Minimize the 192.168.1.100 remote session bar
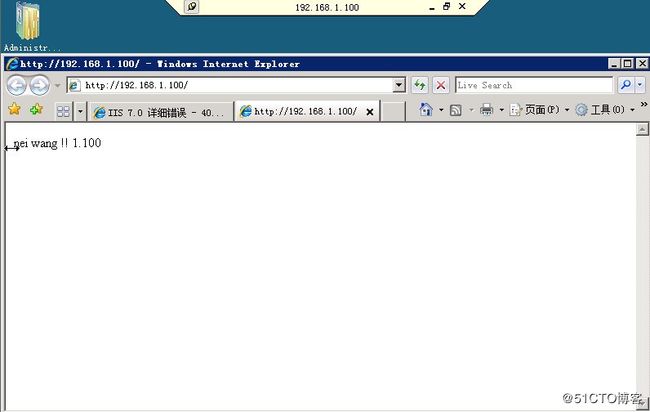This screenshot has height=412, width=650. point(432,7)
